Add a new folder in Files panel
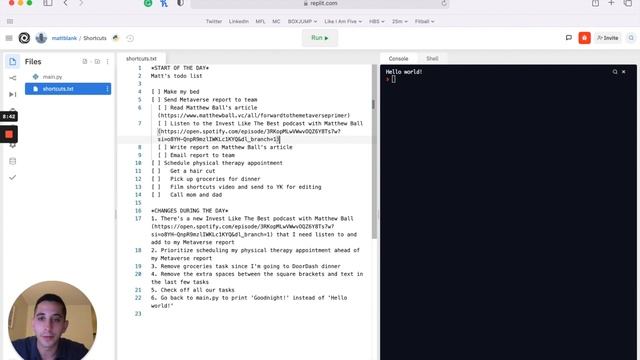 [97, 62]
